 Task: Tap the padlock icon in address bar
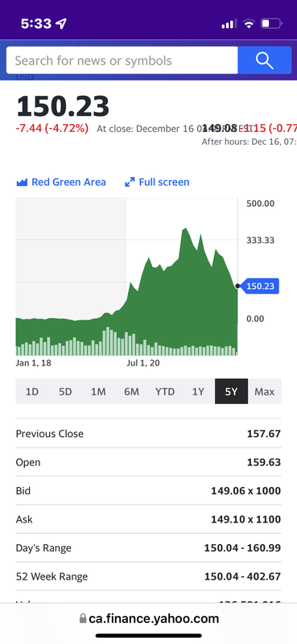pyautogui.click(x=83, y=618)
